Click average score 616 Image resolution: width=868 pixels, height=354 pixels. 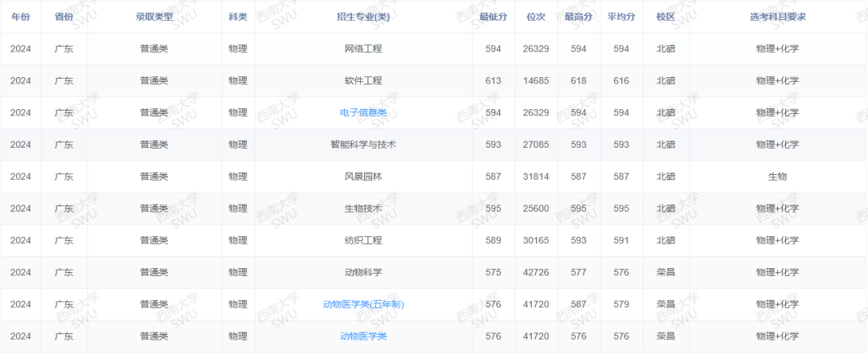pyautogui.click(x=621, y=81)
